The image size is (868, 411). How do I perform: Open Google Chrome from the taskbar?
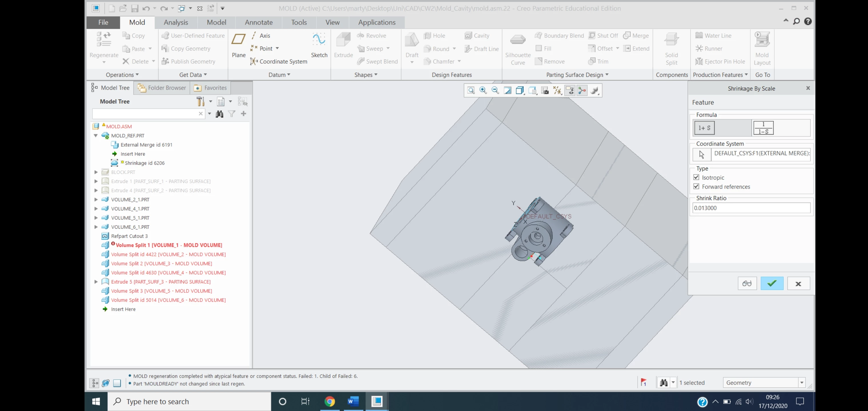click(329, 401)
